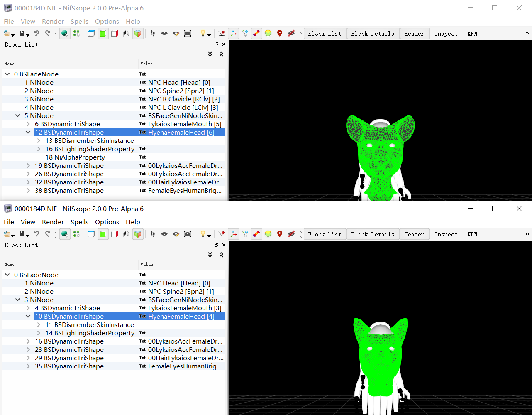
Task: Take a screenshot via camera icon in upper window
Action: [188, 34]
